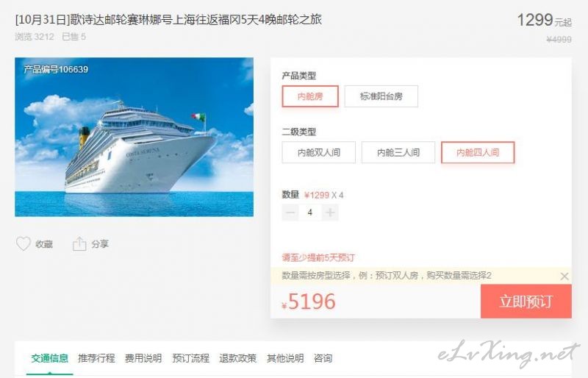Choose the 内舱双人间 option
Screen dimensions: 588x378
click(319, 152)
